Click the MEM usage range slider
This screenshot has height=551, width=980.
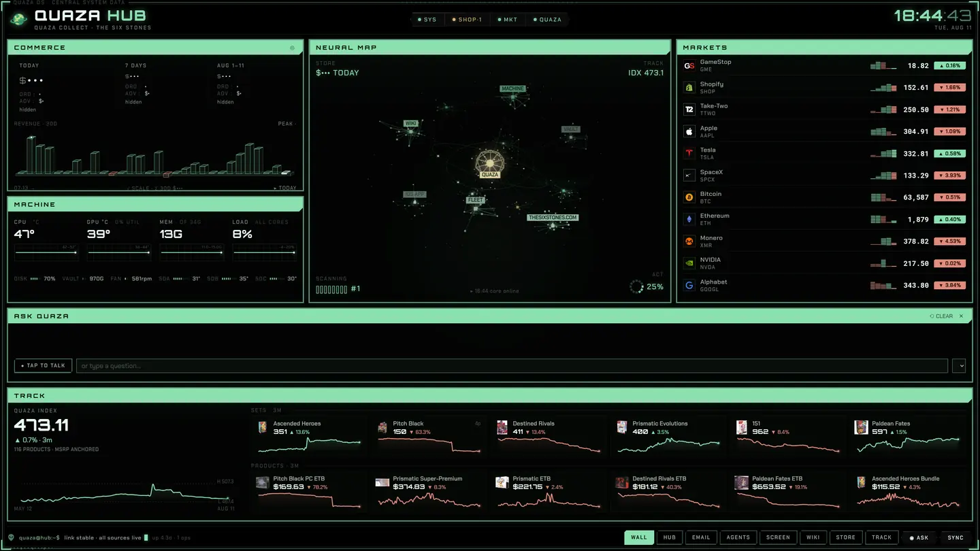[191, 252]
